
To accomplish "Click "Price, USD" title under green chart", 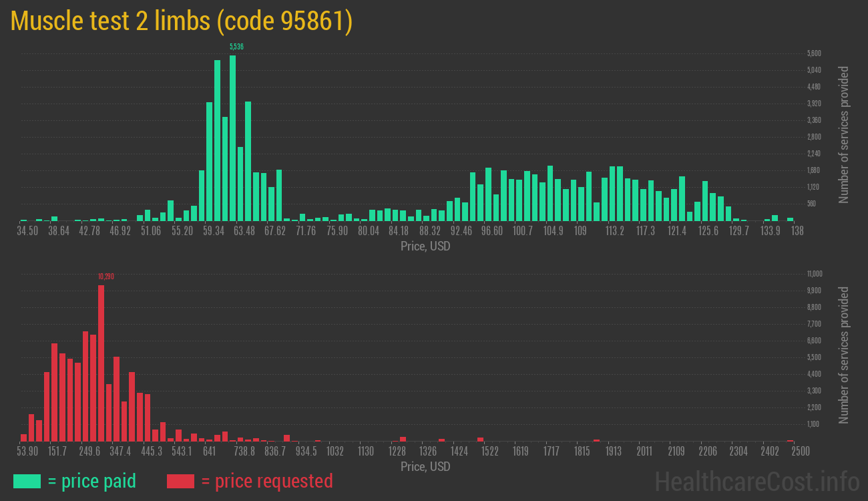I will click(425, 246).
